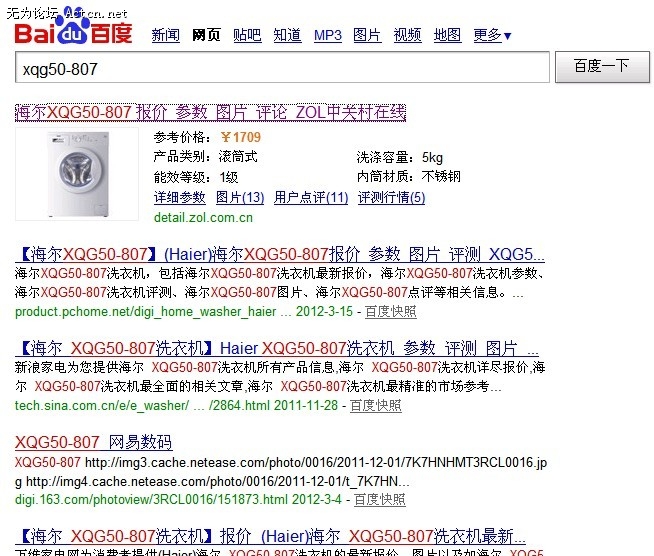Open the XQG50-807 网易数码 result
This screenshot has width=654, height=556.
(93, 442)
